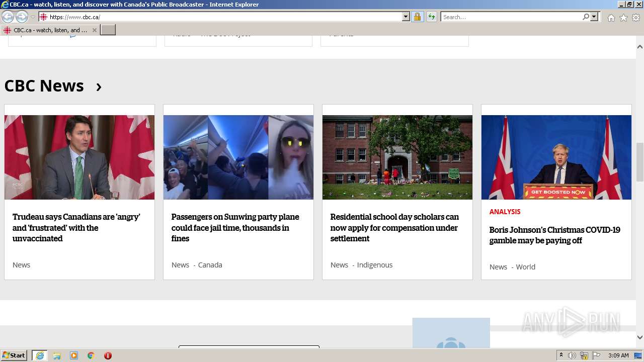Expand the address bar autocomplete dropdown
This screenshot has height=362, width=644.
pos(406,17)
